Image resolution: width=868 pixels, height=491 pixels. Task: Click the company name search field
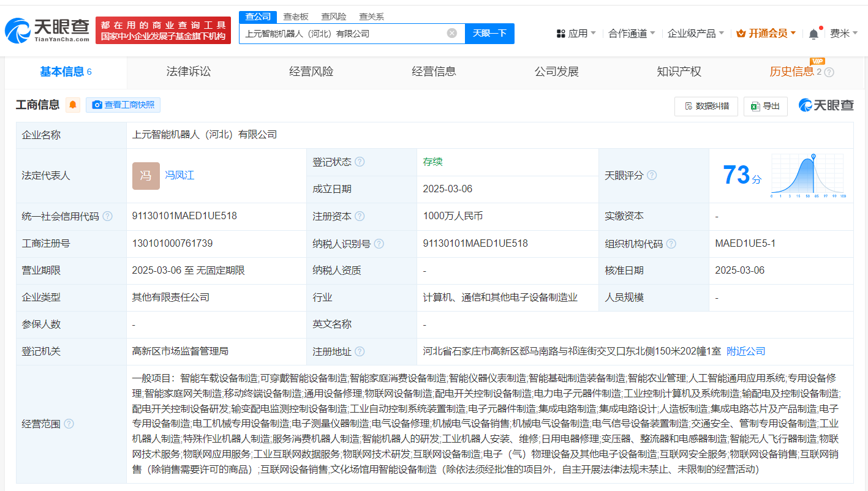[x=343, y=34]
